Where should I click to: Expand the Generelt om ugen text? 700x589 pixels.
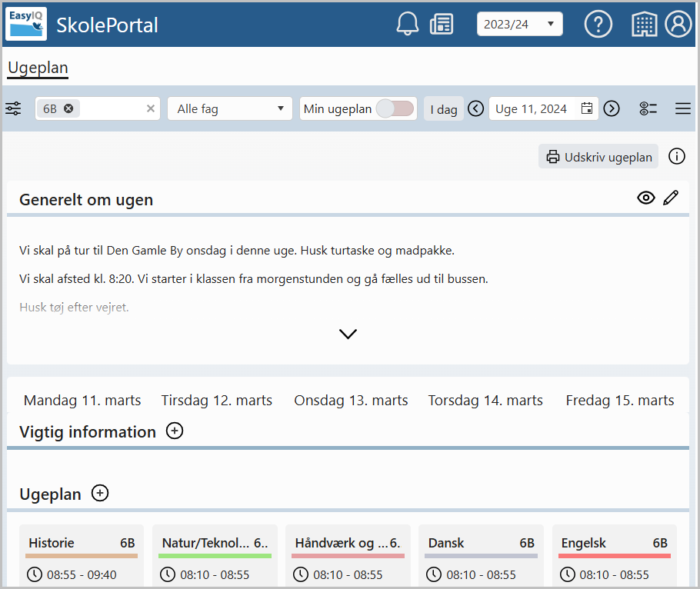pyautogui.click(x=348, y=334)
